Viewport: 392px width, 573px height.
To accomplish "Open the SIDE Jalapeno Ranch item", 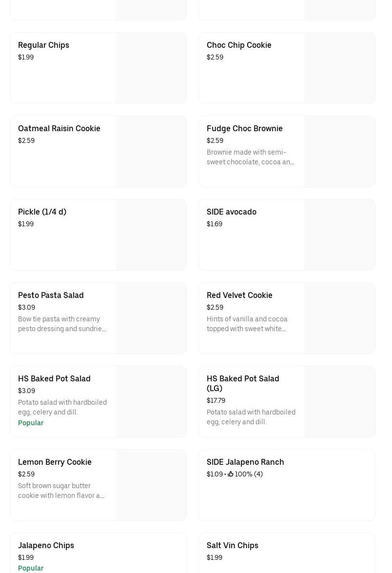I will (245, 462).
